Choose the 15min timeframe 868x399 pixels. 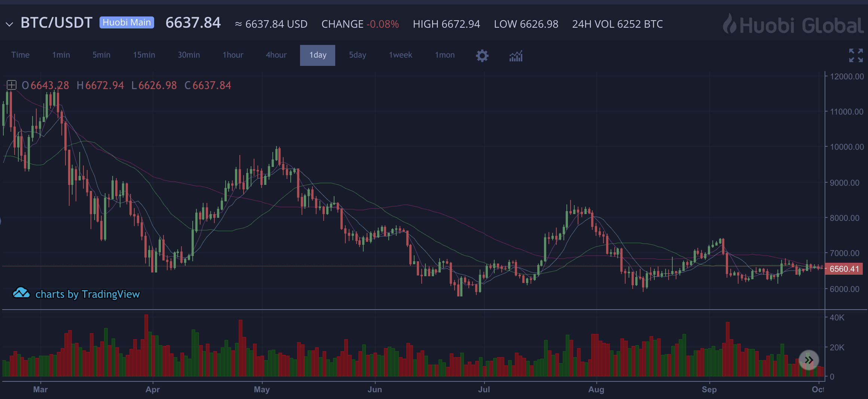tap(144, 55)
